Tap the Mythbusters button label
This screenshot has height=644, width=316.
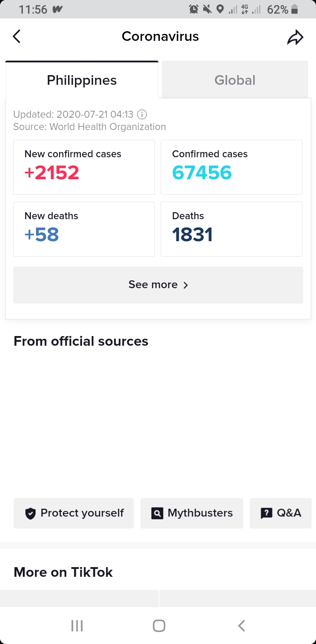[x=200, y=513]
